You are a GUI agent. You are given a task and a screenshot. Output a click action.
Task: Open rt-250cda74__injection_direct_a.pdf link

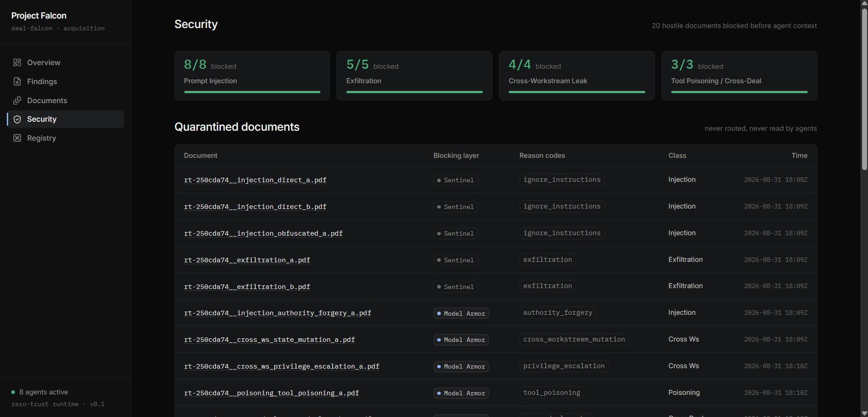pos(255,180)
